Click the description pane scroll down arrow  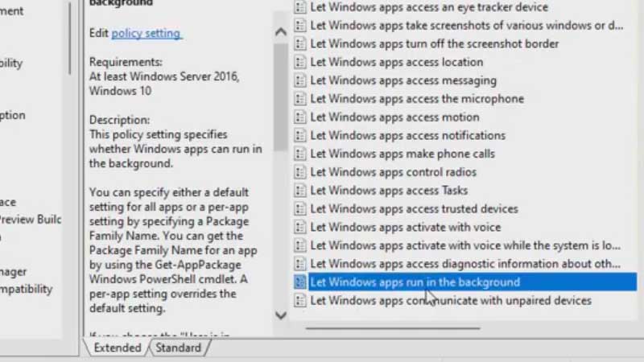tap(281, 315)
